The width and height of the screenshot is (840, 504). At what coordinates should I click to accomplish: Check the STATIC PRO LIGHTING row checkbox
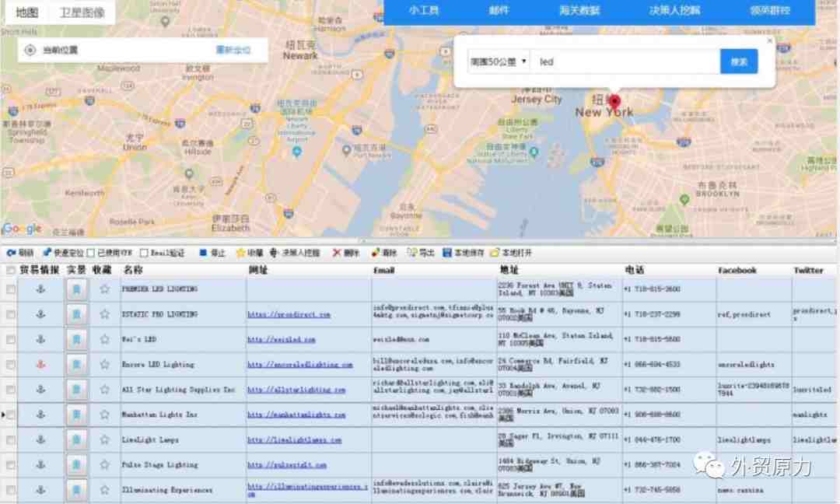pos(11,314)
